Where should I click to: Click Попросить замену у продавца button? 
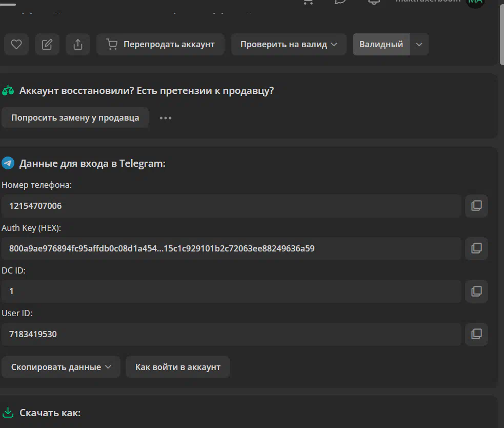(x=75, y=118)
